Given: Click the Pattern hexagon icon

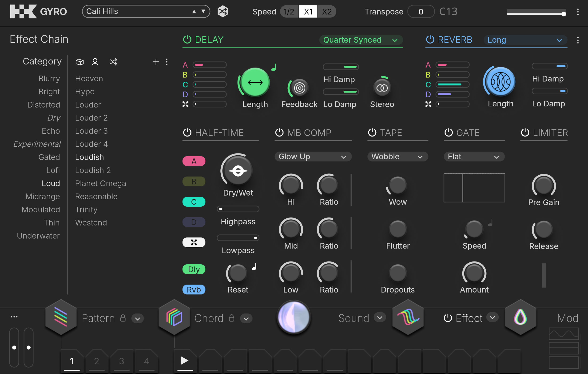Looking at the screenshot, I should pos(61,317).
